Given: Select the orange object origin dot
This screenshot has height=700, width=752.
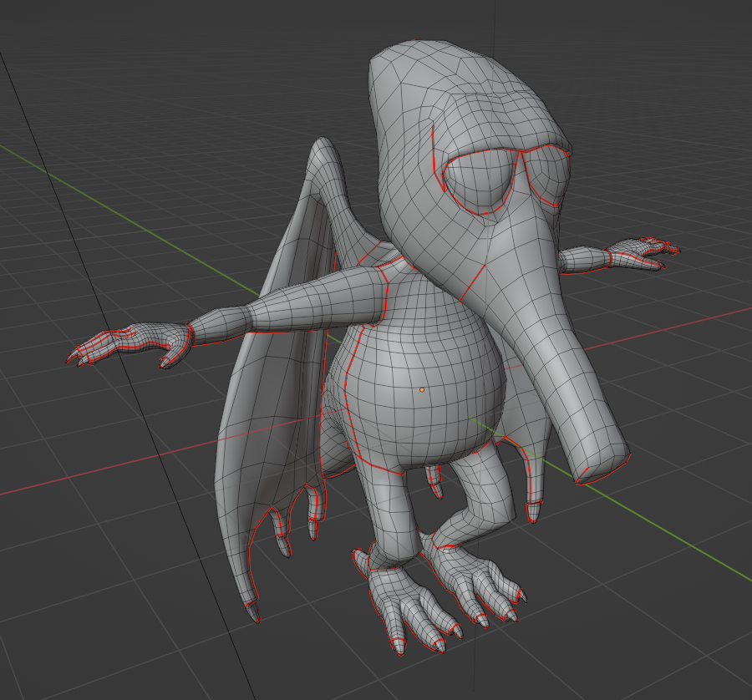Looking at the screenshot, I should tap(423, 388).
